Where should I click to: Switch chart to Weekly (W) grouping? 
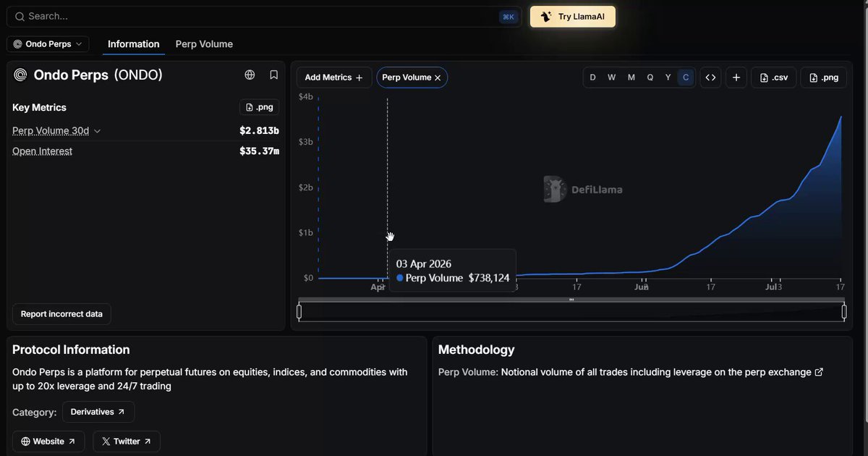[x=612, y=77]
